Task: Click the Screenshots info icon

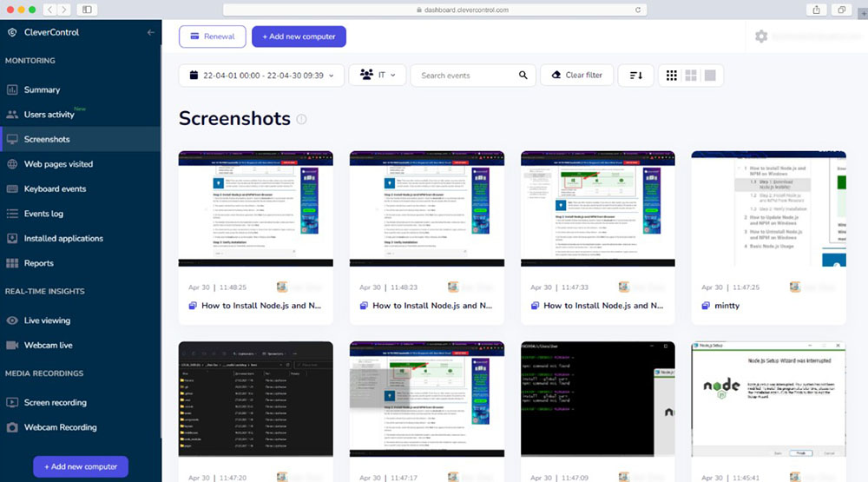Action: click(301, 120)
